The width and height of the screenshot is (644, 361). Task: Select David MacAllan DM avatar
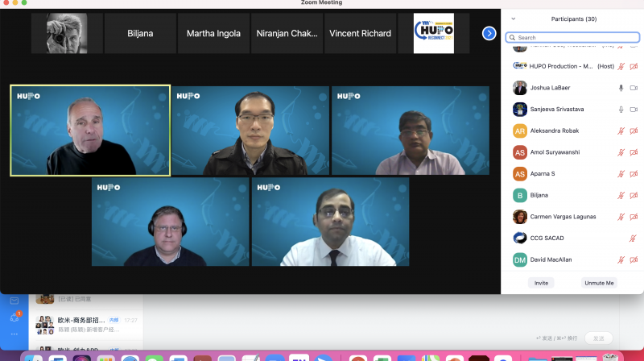(x=519, y=259)
